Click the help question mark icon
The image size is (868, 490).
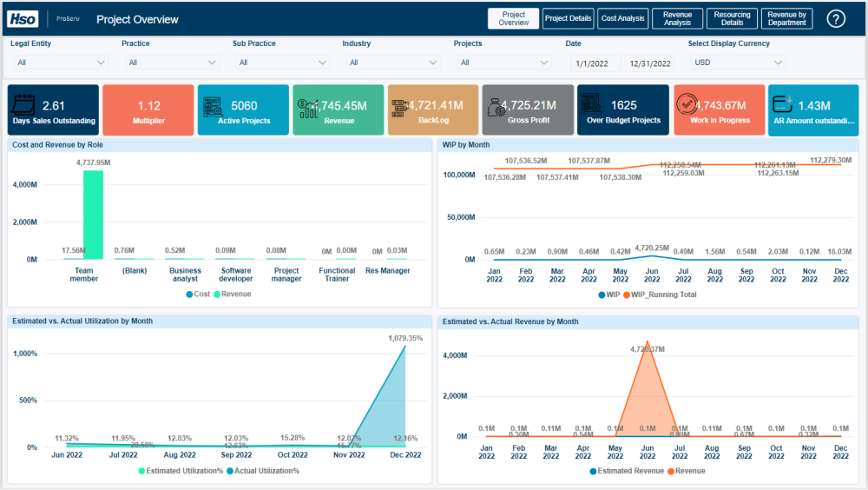tap(835, 19)
